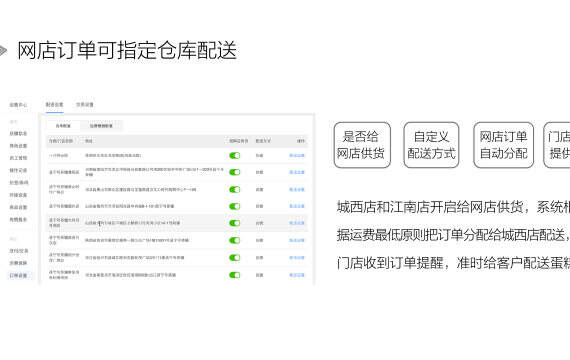Open the blue action link in the first row
The width and height of the screenshot is (570, 360).
click(x=297, y=156)
